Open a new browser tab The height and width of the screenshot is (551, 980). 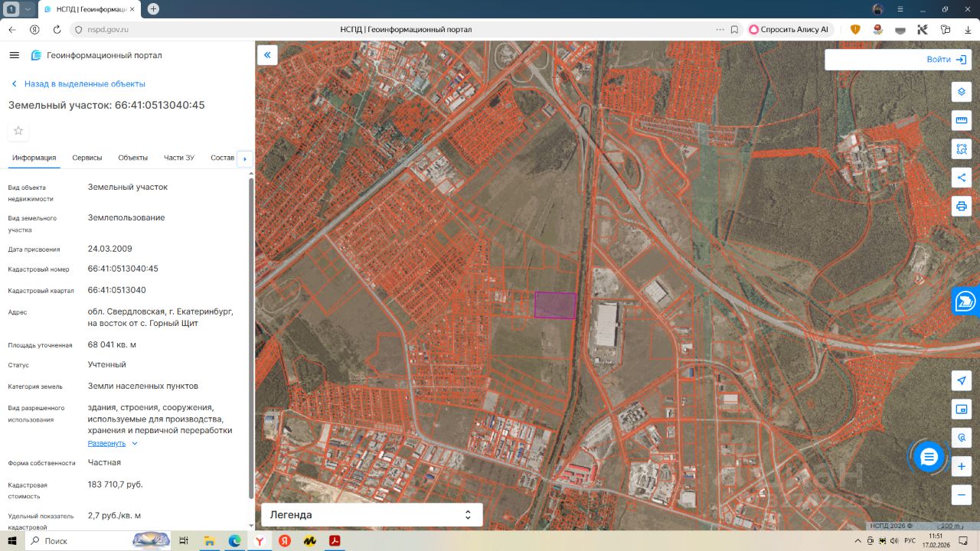153,9
